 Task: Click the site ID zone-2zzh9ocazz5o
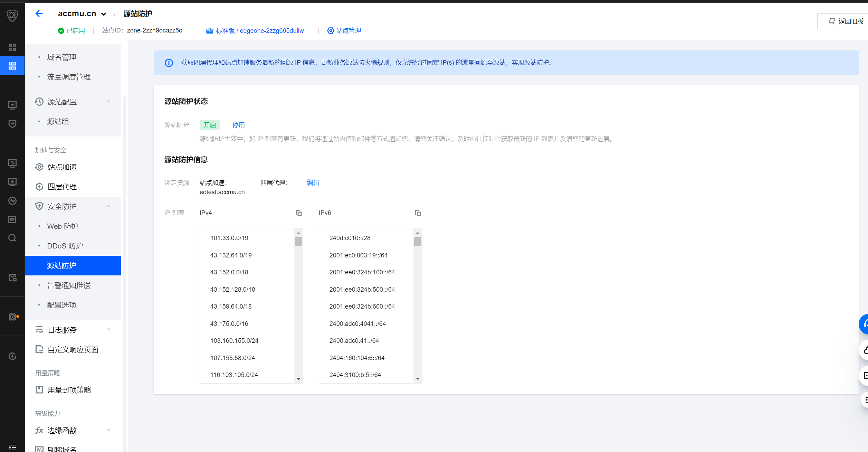click(x=155, y=30)
